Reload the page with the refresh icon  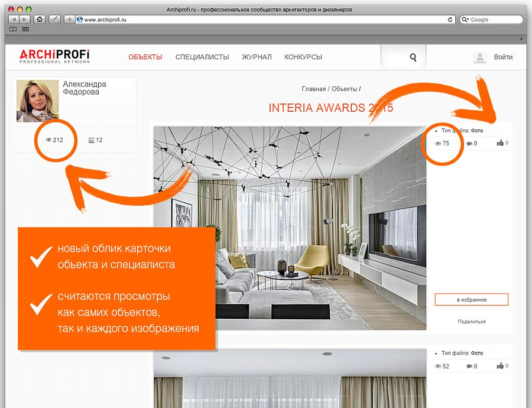pyautogui.click(x=450, y=20)
